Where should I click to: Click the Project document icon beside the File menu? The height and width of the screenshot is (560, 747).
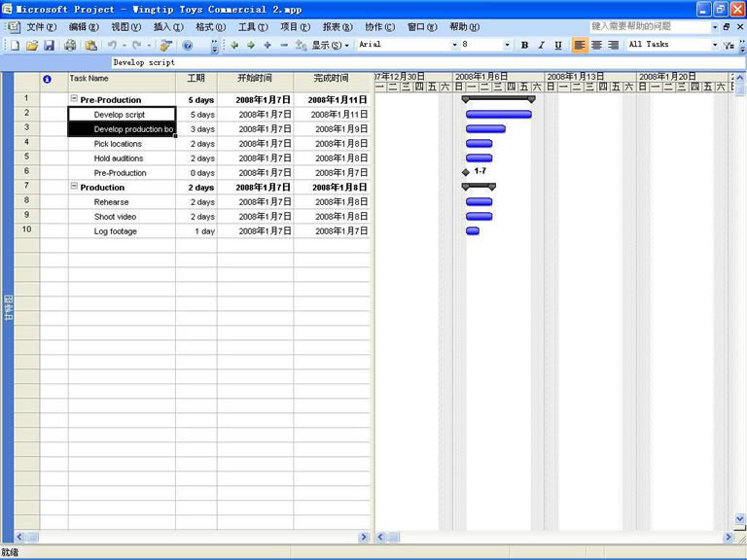pyautogui.click(x=14, y=27)
